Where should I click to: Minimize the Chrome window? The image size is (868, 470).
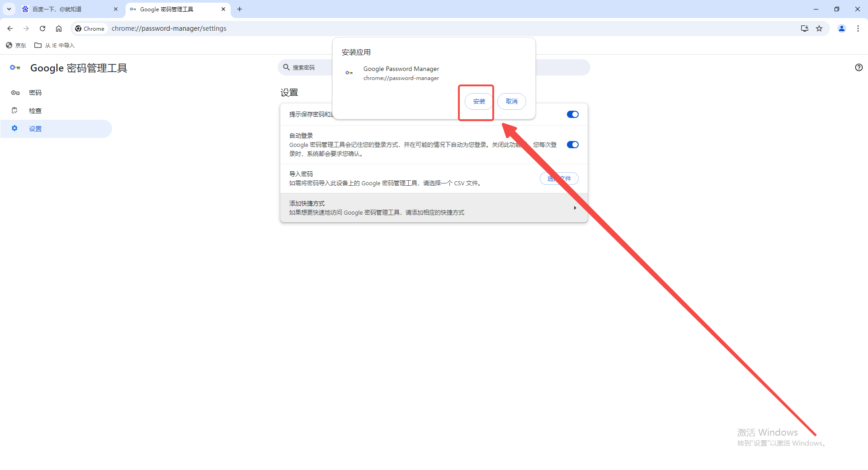(816, 9)
